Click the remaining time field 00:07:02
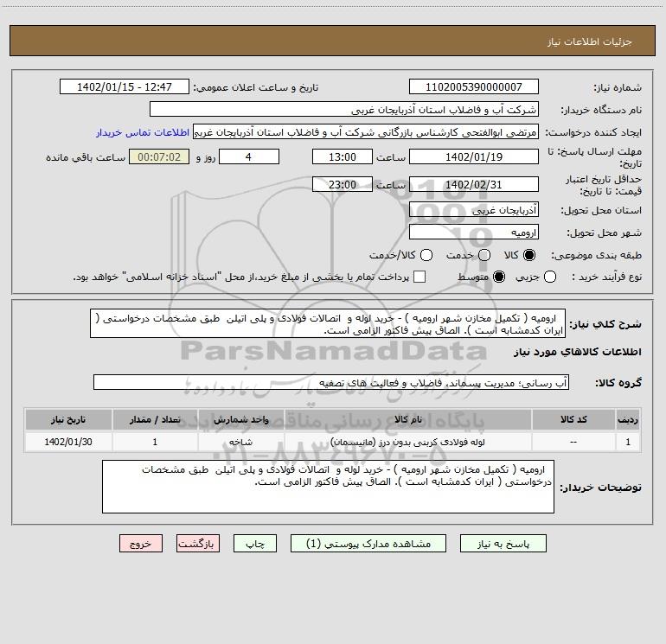The width and height of the screenshot is (666, 644). coord(159,156)
